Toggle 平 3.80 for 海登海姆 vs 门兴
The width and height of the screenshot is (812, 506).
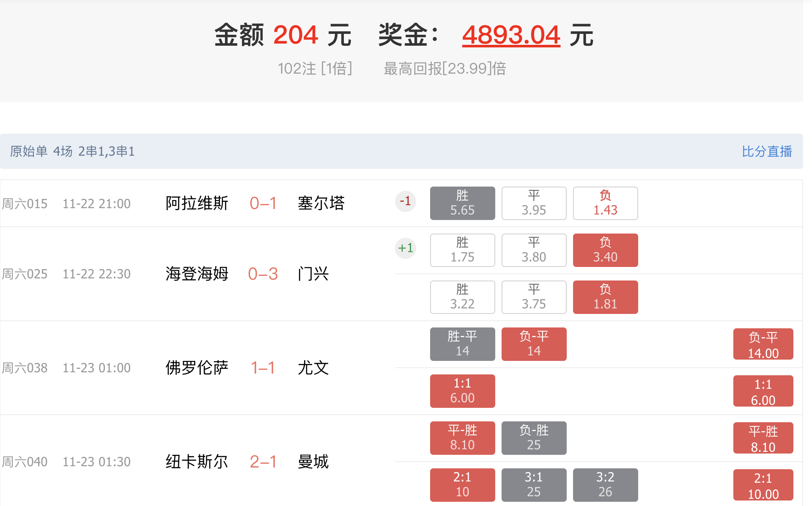pos(534,250)
